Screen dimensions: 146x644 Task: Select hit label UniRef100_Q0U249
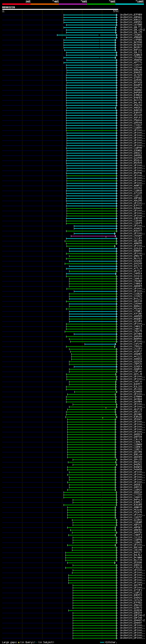131,263
